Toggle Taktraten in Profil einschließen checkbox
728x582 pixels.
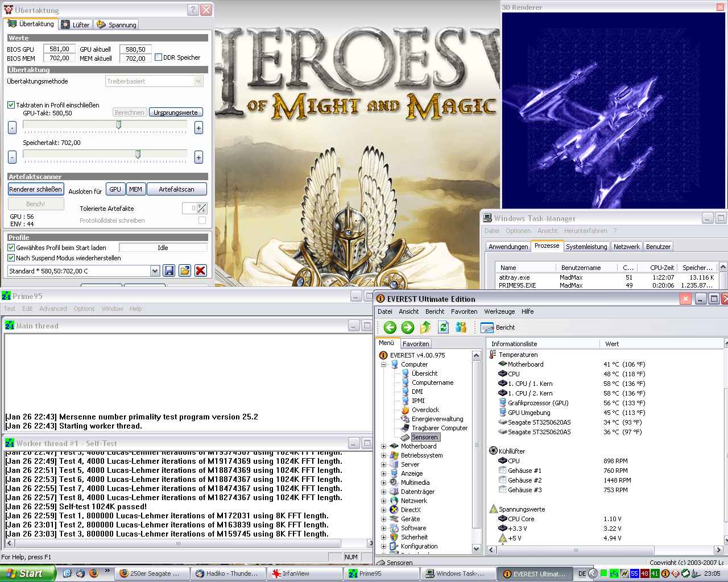pyautogui.click(x=11, y=105)
